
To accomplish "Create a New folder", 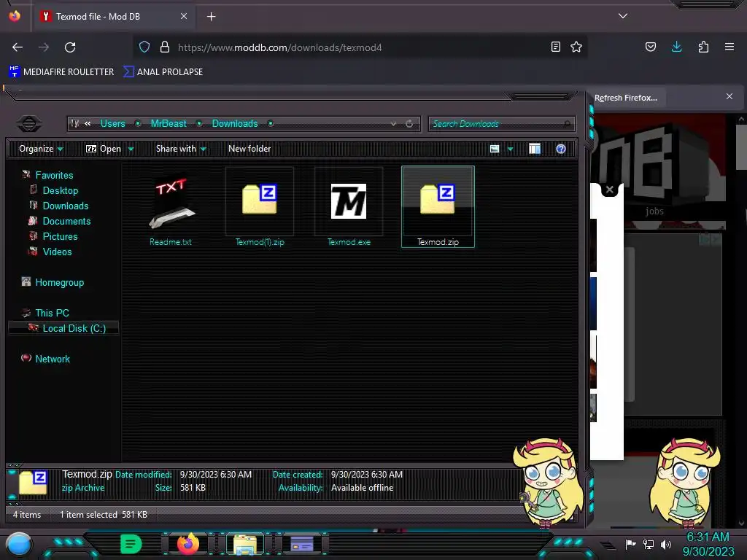I will 249,149.
